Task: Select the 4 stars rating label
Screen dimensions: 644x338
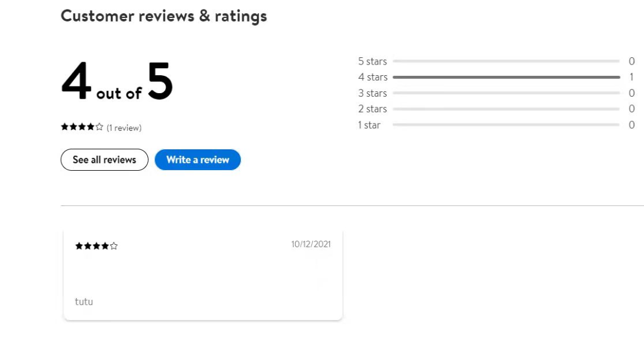Action: point(372,77)
